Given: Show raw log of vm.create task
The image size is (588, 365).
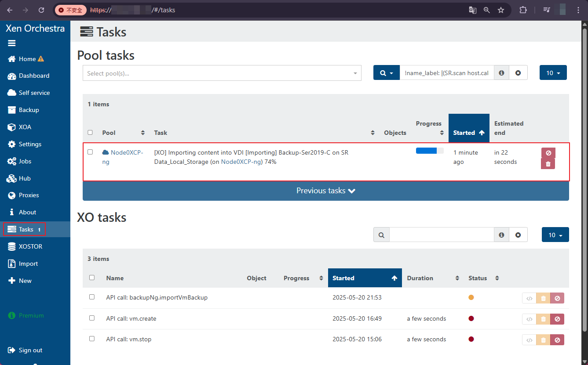Looking at the screenshot, I should click(530, 319).
